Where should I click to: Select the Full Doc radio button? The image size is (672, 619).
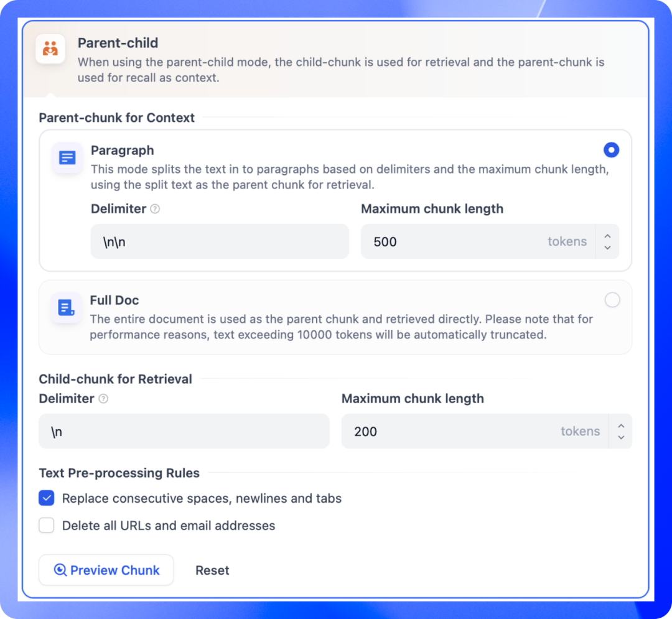point(612,300)
